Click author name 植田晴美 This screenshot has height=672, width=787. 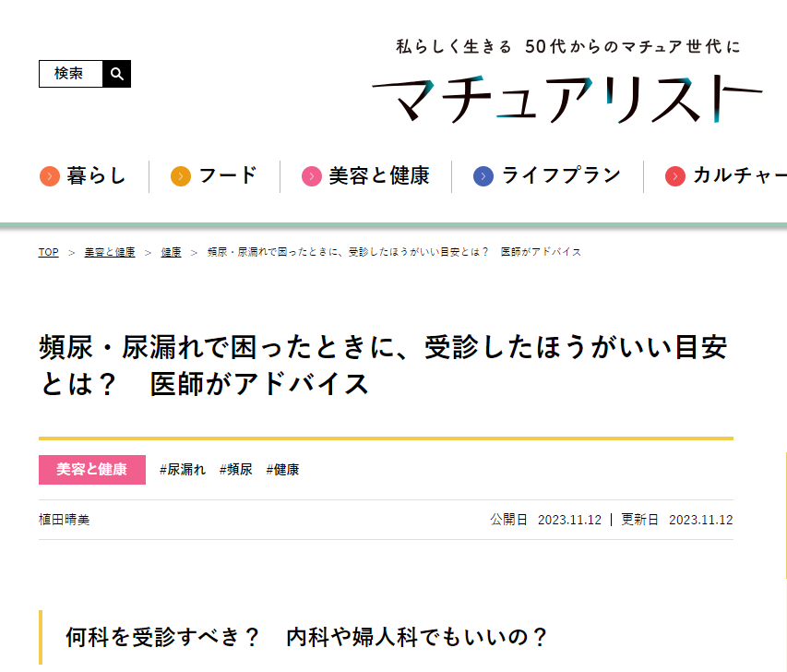click(65, 520)
